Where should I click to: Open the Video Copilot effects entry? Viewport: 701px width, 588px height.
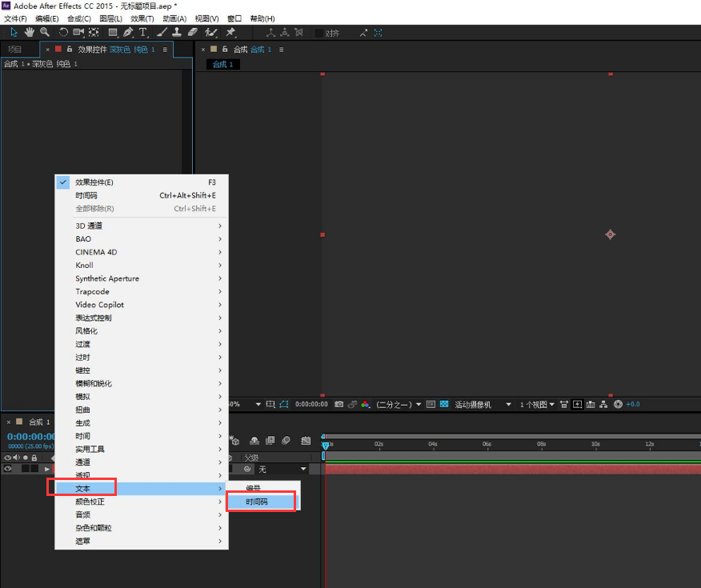pyautogui.click(x=142, y=305)
